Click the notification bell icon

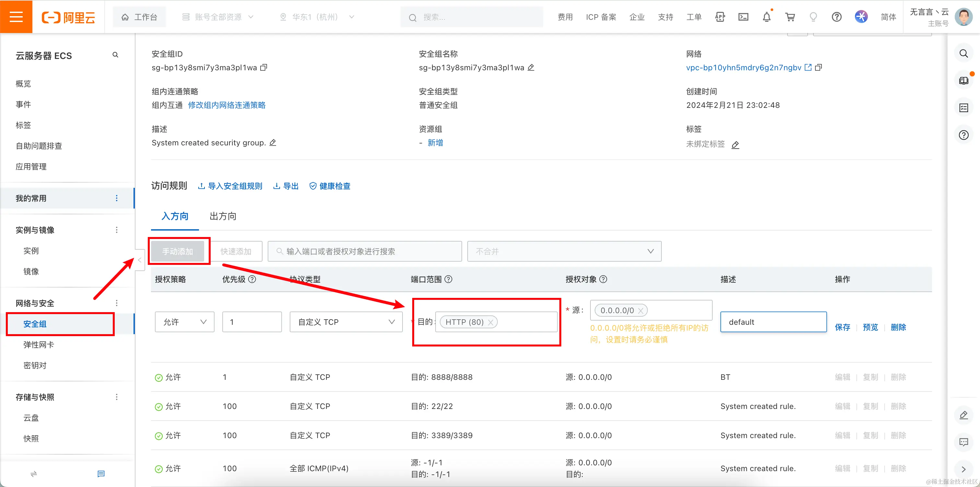tap(766, 17)
